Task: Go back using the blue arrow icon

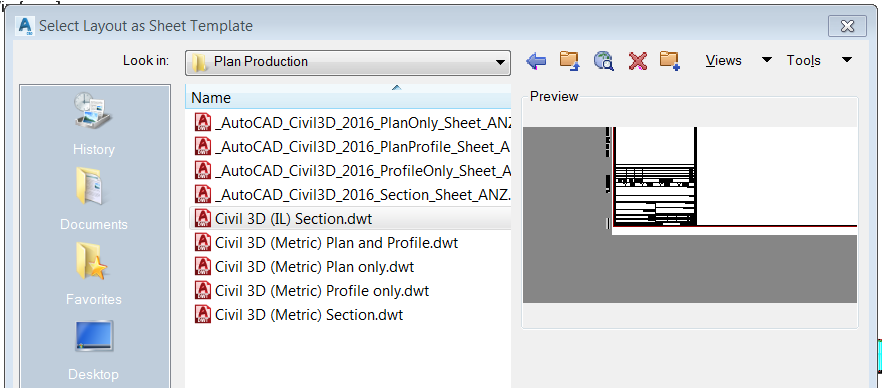Action: [536, 61]
